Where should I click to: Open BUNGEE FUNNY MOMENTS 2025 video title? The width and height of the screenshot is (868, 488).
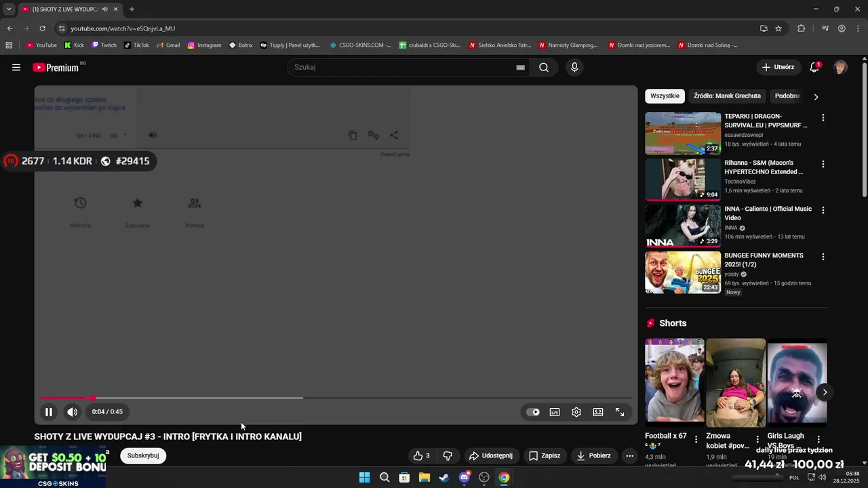click(764, 260)
